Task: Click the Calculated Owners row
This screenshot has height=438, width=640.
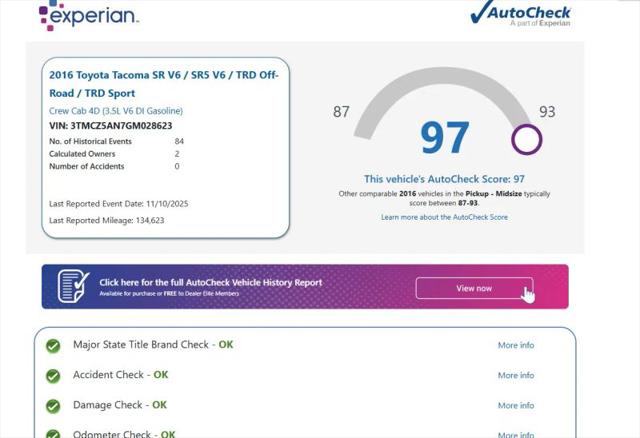Action: pyautogui.click(x=114, y=154)
